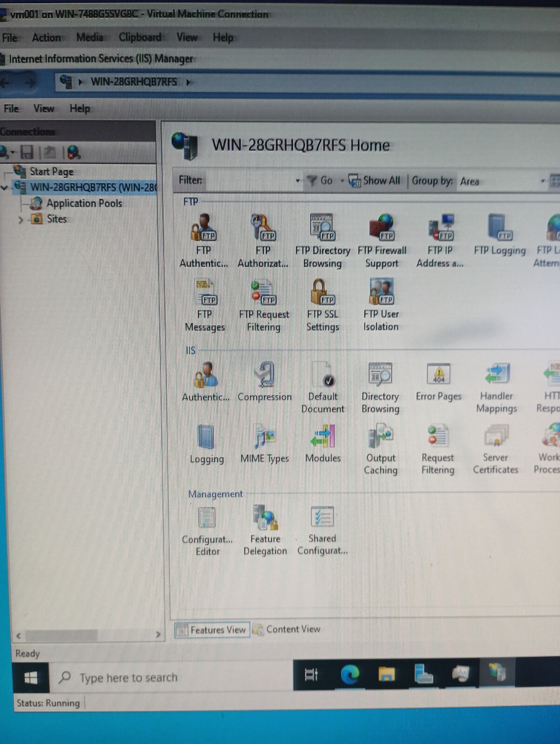560x744 pixels.
Task: Open IIS Authentication feature
Action: pyautogui.click(x=206, y=382)
